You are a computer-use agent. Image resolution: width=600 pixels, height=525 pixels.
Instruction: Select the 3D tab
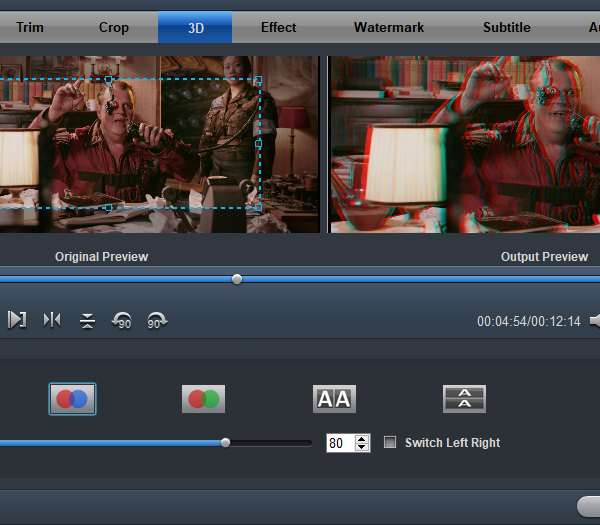195,27
